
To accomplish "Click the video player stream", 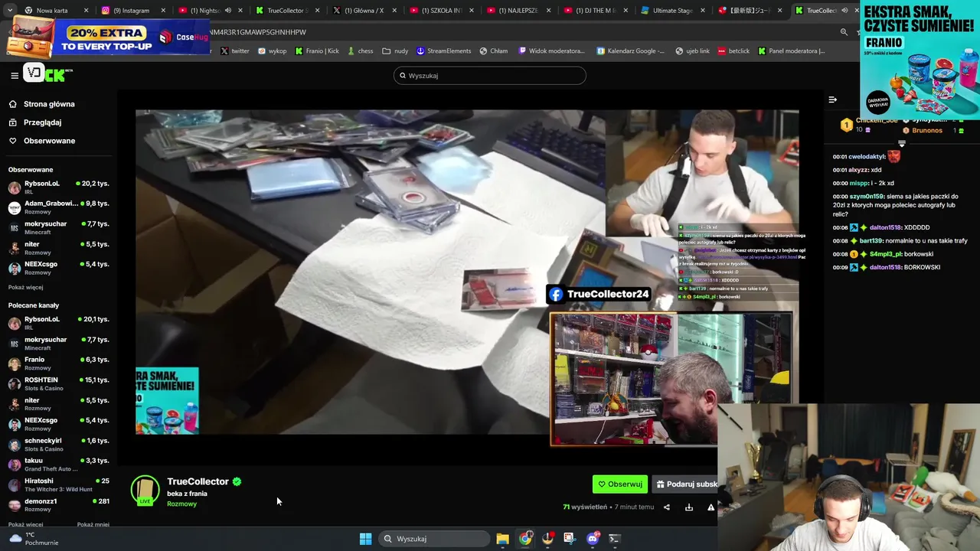I will [467, 272].
